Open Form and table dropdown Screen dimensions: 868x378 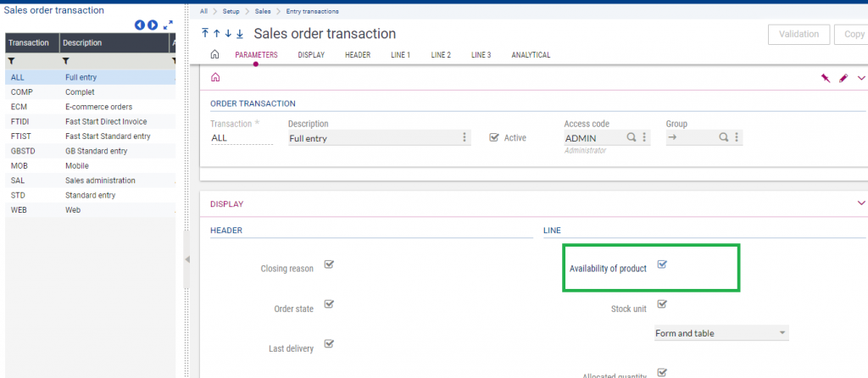[721, 333]
